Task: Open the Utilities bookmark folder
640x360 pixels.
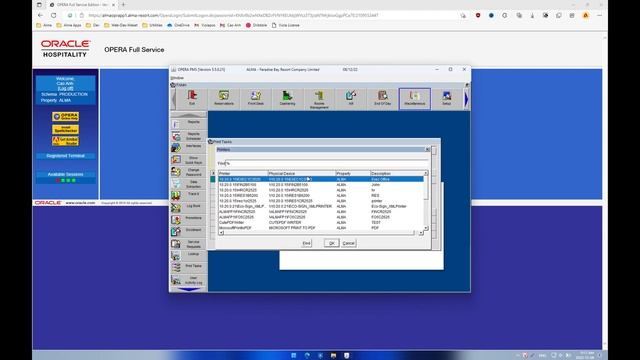Action: click(x=152, y=25)
